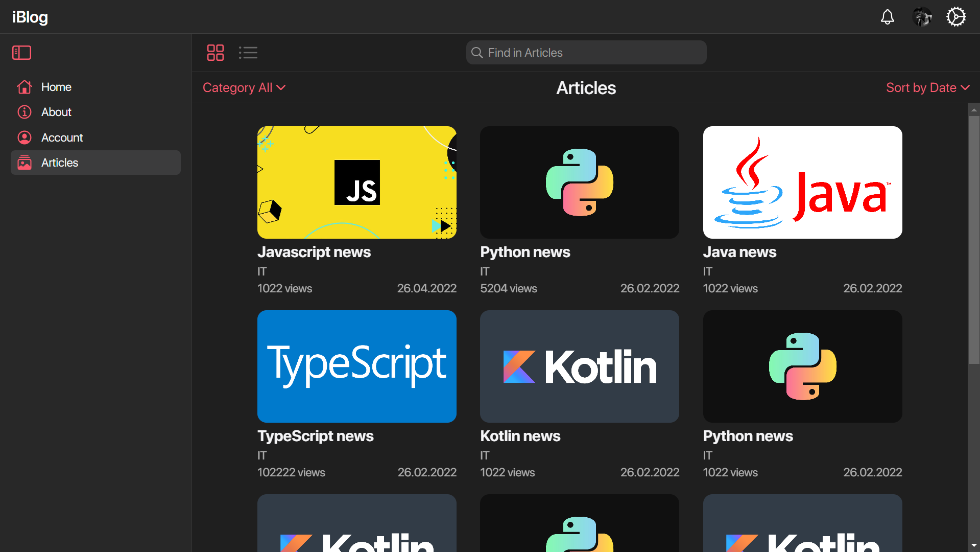Click the Account person icon
The width and height of the screenshot is (980, 552).
(25, 137)
